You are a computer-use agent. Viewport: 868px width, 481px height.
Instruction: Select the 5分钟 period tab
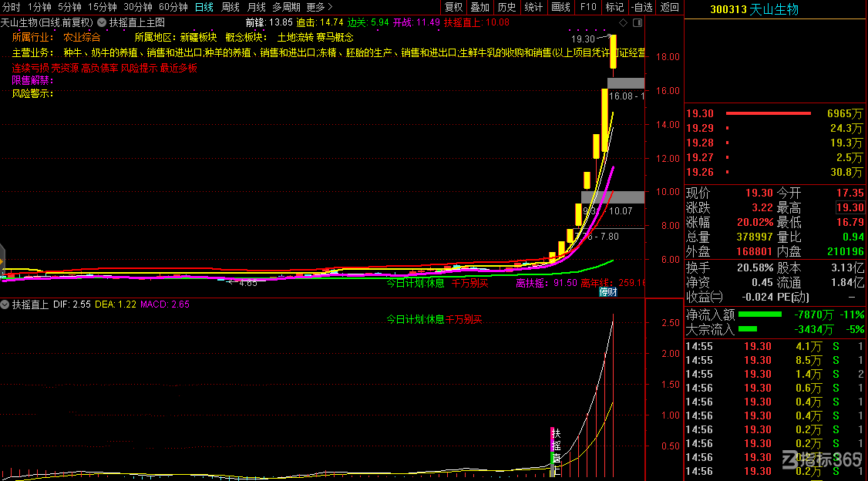(x=69, y=7)
